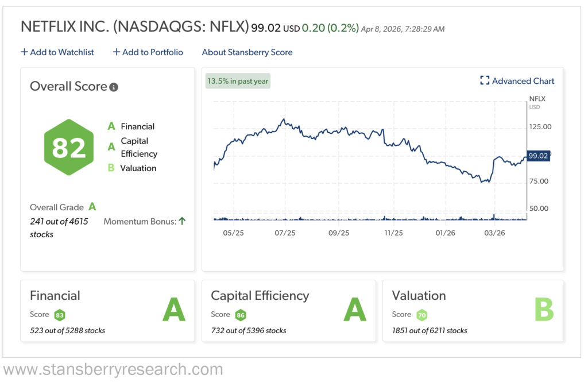Click the 13.5% in past year badge

click(x=238, y=81)
